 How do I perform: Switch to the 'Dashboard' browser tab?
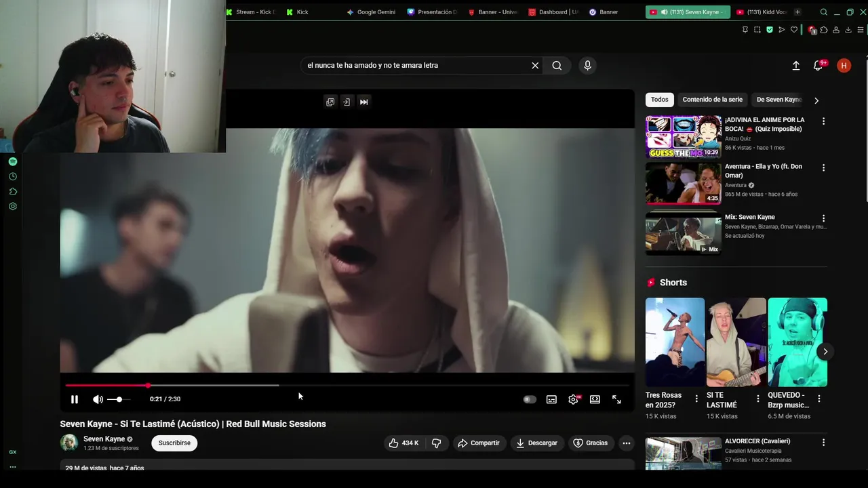(553, 12)
